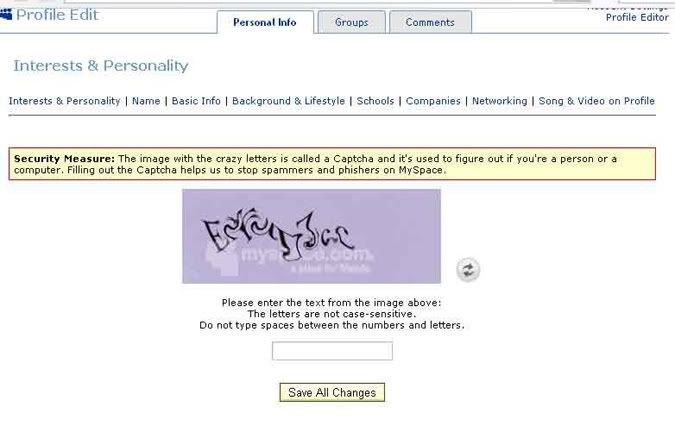
Task: Open the Schools section link
Action: (x=375, y=101)
